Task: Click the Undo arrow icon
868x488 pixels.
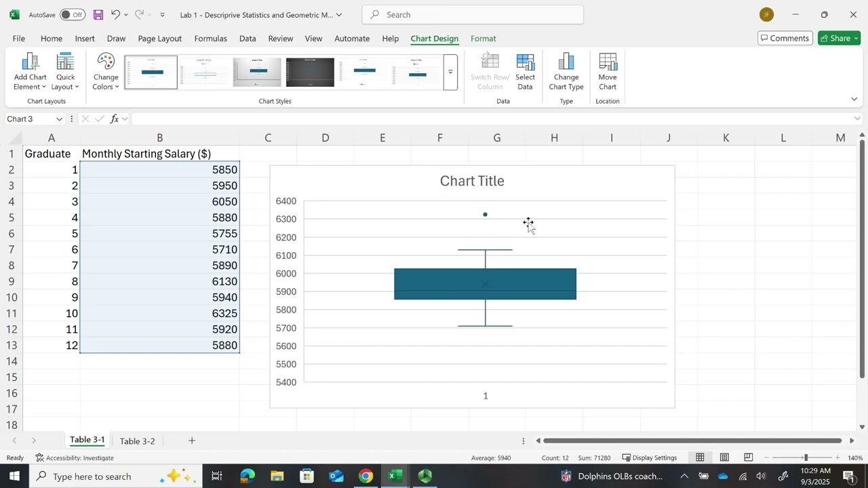Action: (115, 14)
